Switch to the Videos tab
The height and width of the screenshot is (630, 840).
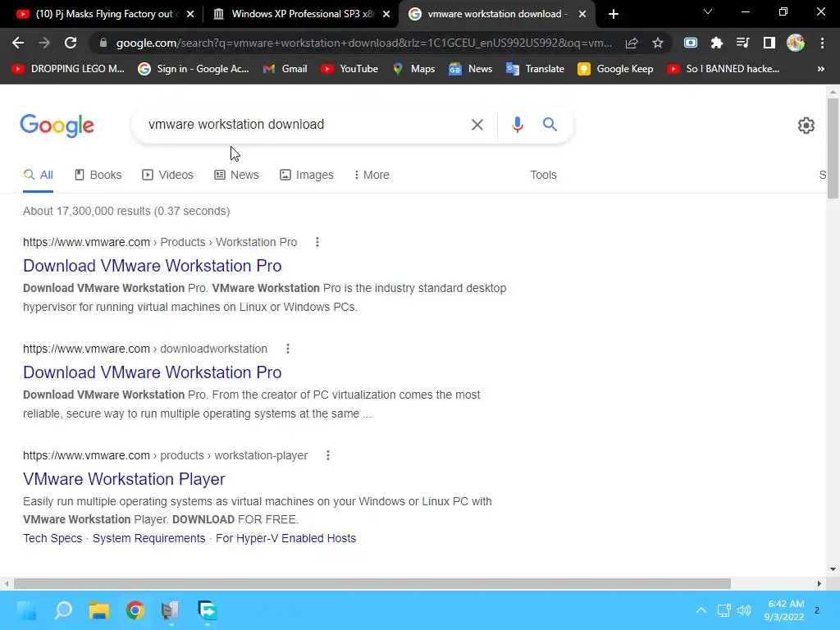pyautogui.click(x=167, y=175)
